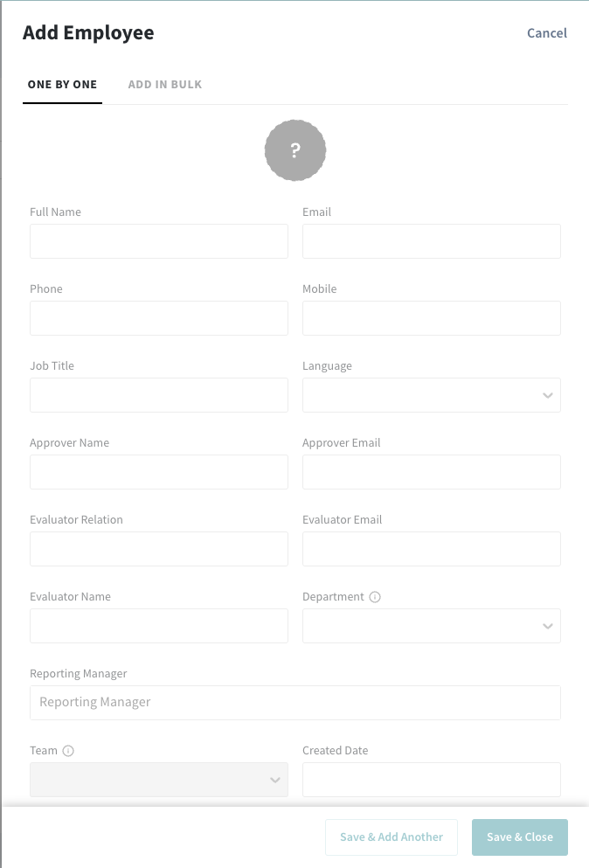The height and width of the screenshot is (868, 589).
Task: Focus the Job Title field
Action: pyautogui.click(x=158, y=395)
